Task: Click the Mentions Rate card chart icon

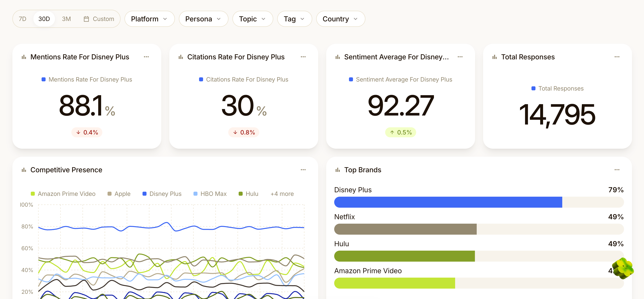Action: (24, 57)
